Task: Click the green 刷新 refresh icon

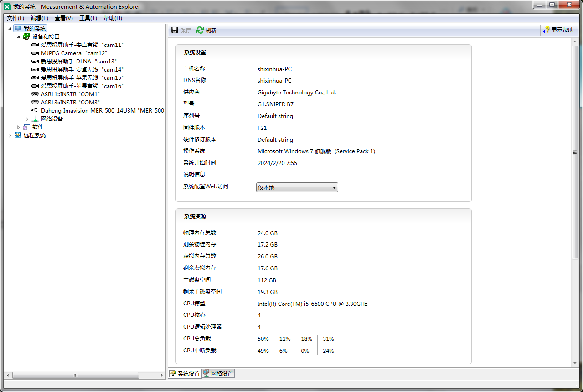Action: (200, 30)
